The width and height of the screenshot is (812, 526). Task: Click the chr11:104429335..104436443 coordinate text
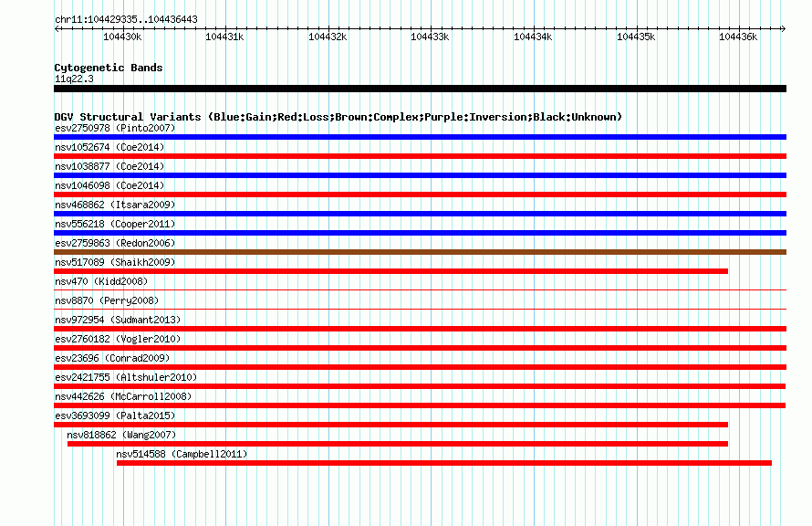pyautogui.click(x=126, y=20)
